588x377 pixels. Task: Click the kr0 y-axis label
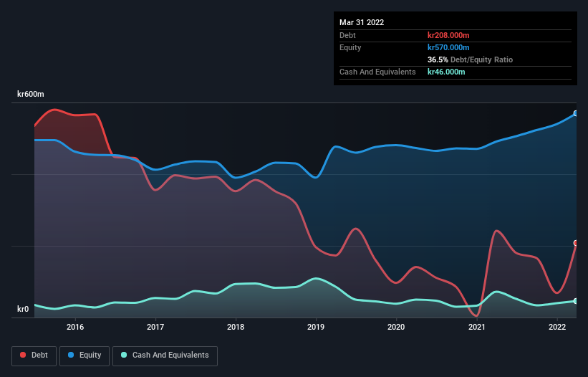click(23, 309)
